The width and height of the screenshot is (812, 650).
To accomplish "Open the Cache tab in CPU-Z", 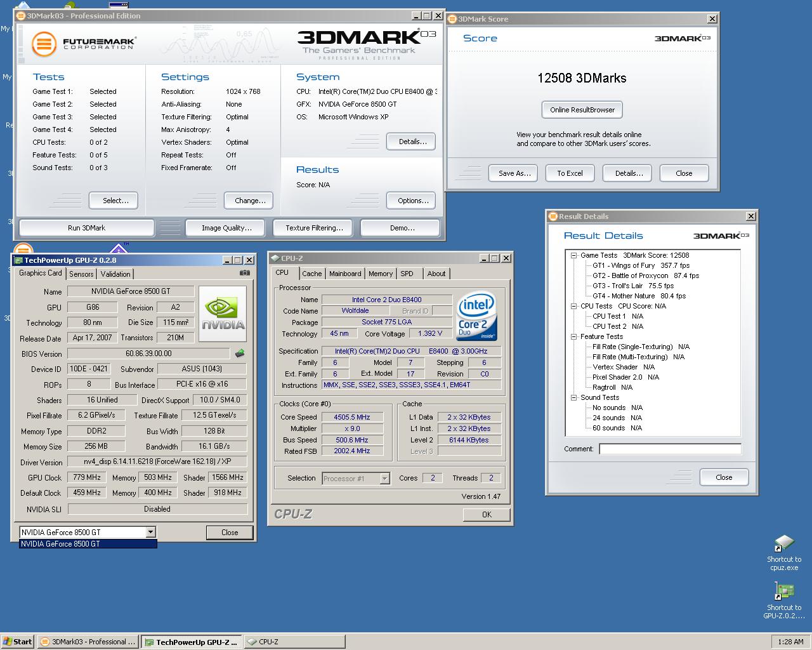I will coord(311,274).
